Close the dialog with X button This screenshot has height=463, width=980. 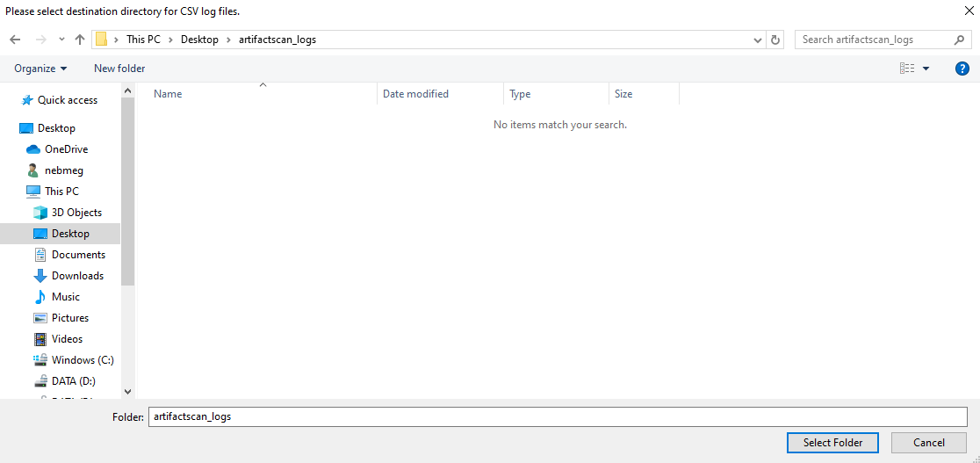point(968,11)
